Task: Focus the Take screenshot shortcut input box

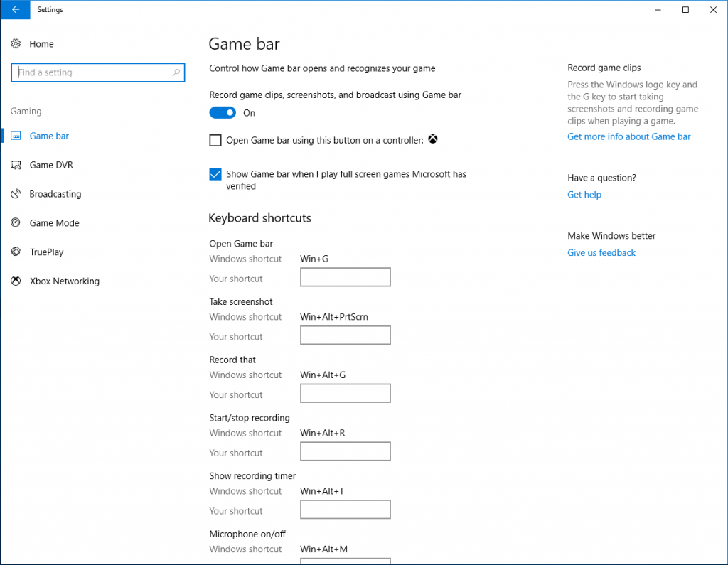Action: [345, 335]
